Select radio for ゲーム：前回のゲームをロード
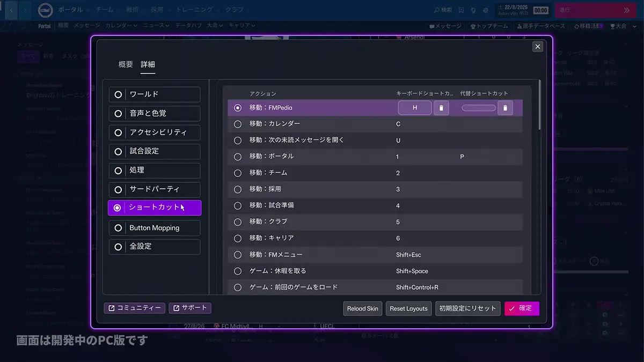This screenshot has height=362, width=644. 238,287
